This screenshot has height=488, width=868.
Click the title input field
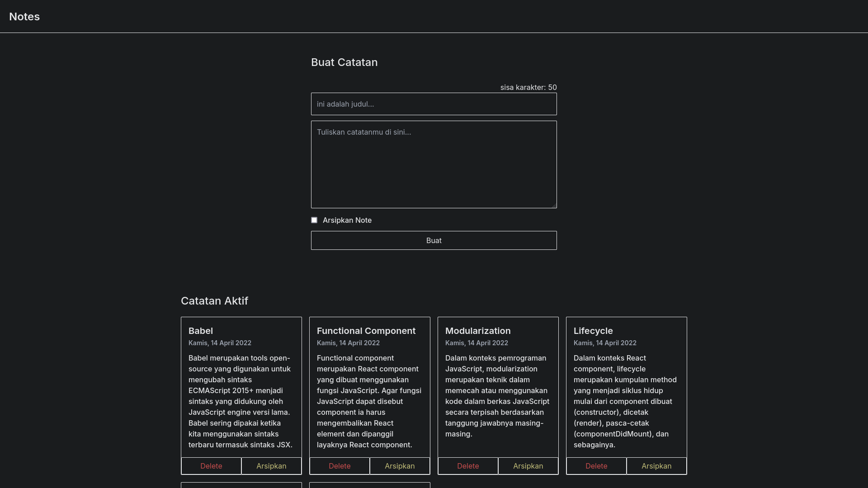[434, 104]
